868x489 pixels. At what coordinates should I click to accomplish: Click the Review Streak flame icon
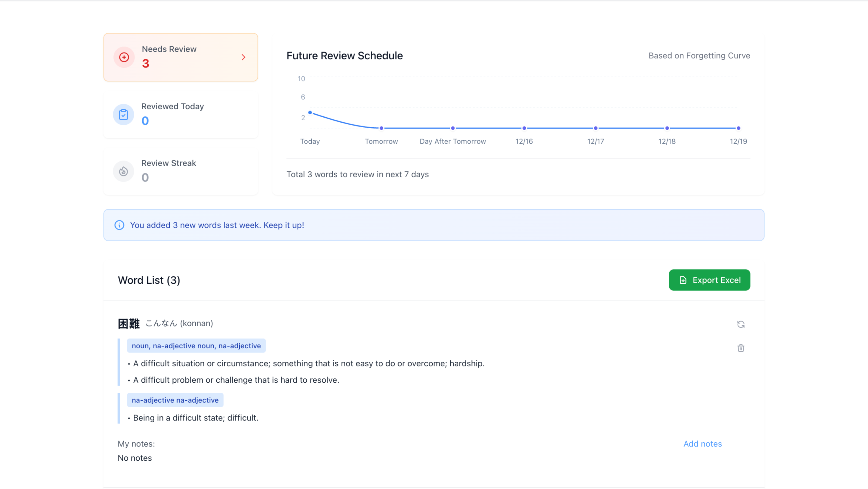point(123,171)
